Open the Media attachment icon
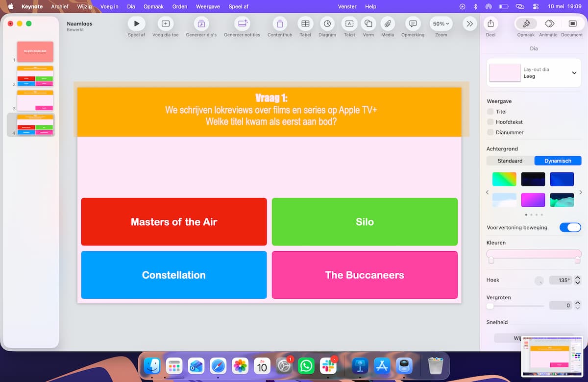This screenshot has height=382, width=588. pyautogui.click(x=388, y=24)
